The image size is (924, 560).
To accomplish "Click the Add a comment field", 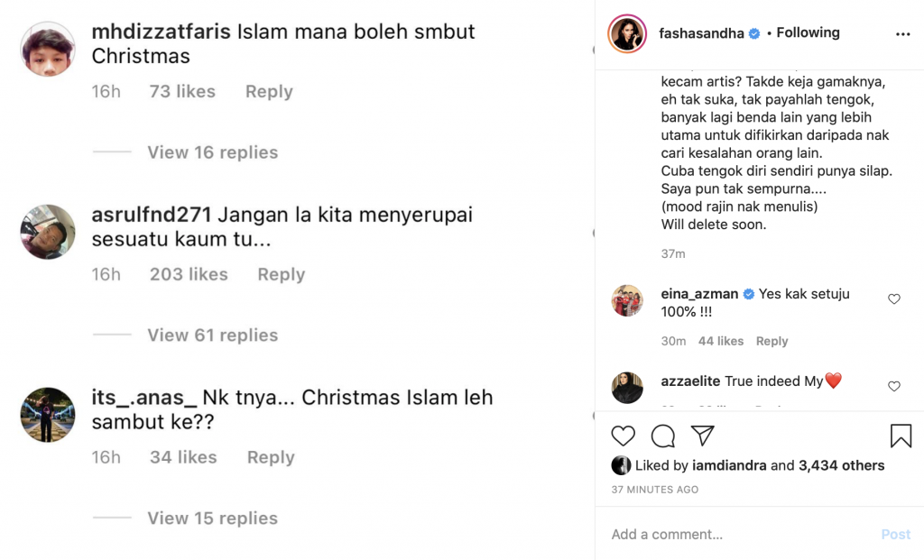I will pyautogui.click(x=743, y=534).
